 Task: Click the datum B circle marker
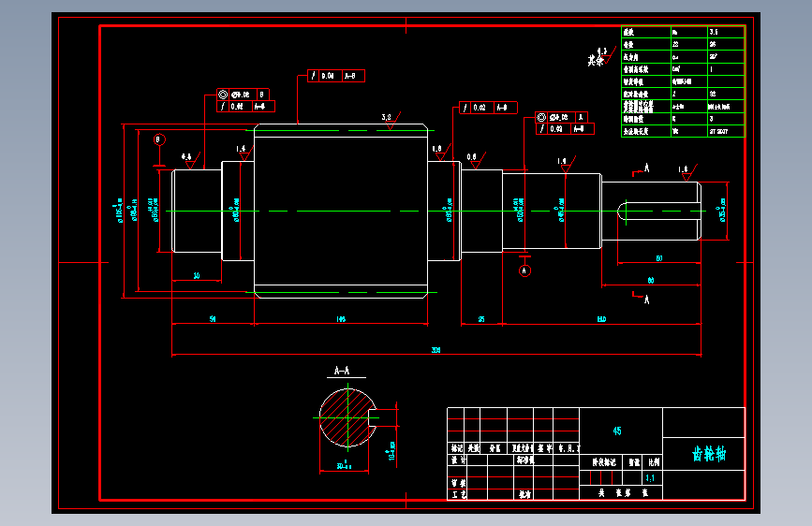(x=159, y=139)
